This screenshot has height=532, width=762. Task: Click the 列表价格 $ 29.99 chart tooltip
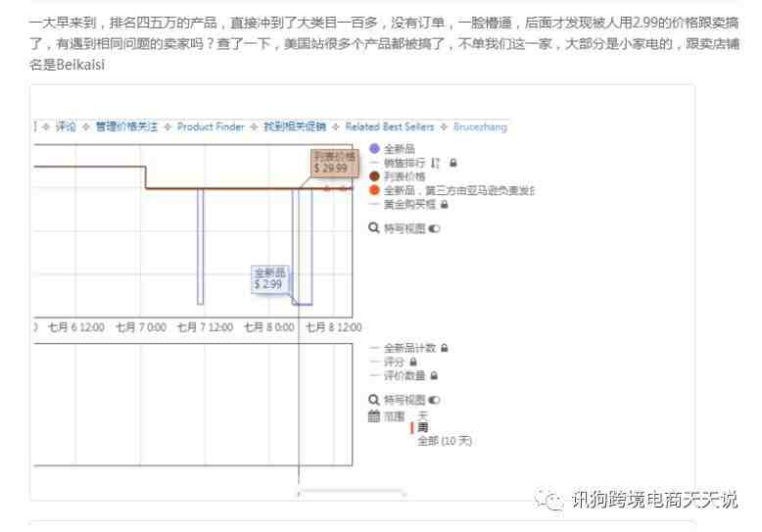click(x=334, y=163)
